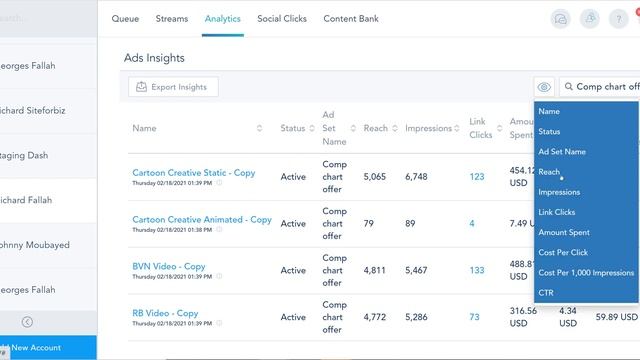Click the sidebar search field
The height and width of the screenshot is (360, 640).
point(48,18)
